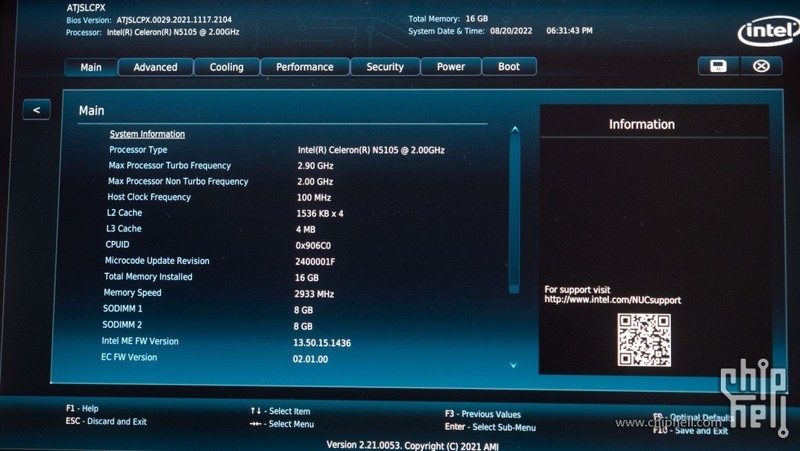
Task: Click the F1 - Help hint
Action: tap(82, 408)
